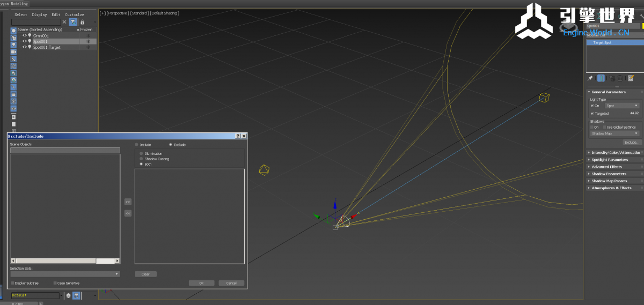Open the Customize menu in scene explorer
Image resolution: width=644 pixels, height=305 pixels.
(75, 14)
